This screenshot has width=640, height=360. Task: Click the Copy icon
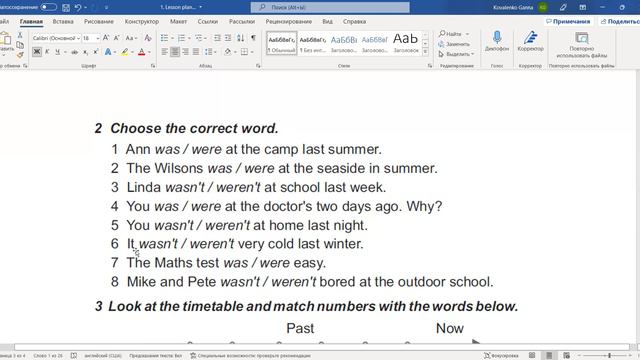coord(20,45)
